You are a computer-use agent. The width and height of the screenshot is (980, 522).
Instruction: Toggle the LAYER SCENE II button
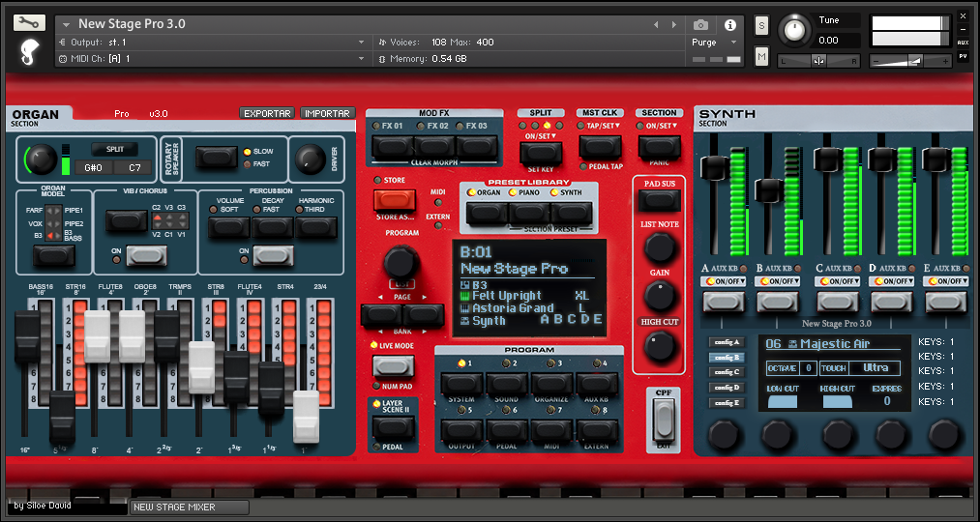(x=393, y=428)
